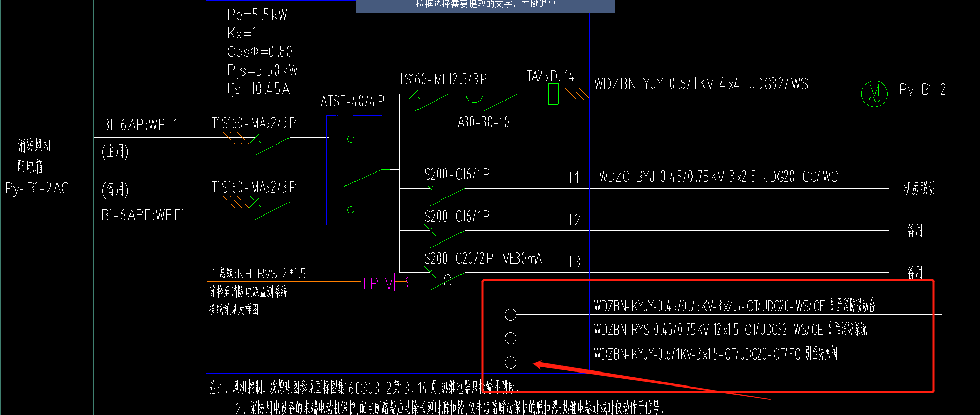Select circle terminal beside WDZBN-RYS cable line

click(x=510, y=338)
